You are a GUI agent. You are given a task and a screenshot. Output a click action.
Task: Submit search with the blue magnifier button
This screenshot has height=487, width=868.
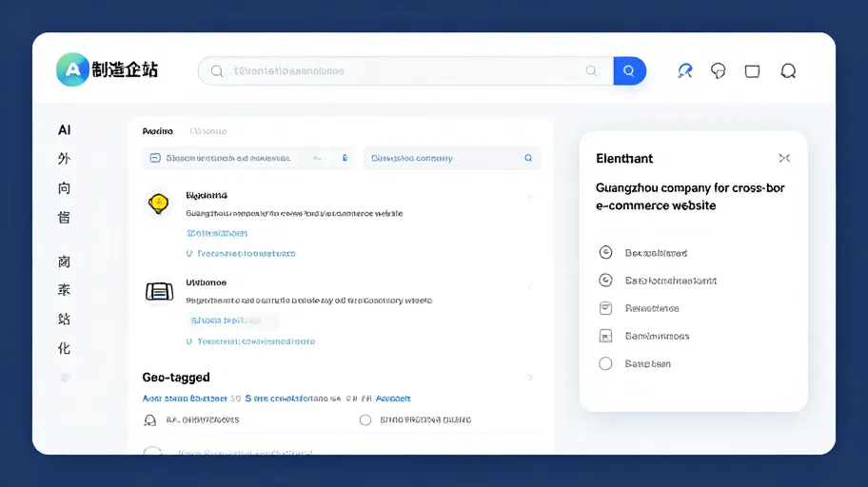(629, 70)
